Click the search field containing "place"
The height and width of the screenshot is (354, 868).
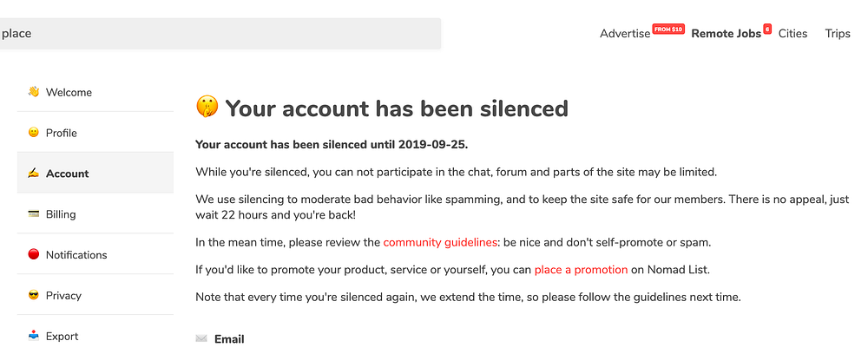pyautogui.click(x=217, y=34)
